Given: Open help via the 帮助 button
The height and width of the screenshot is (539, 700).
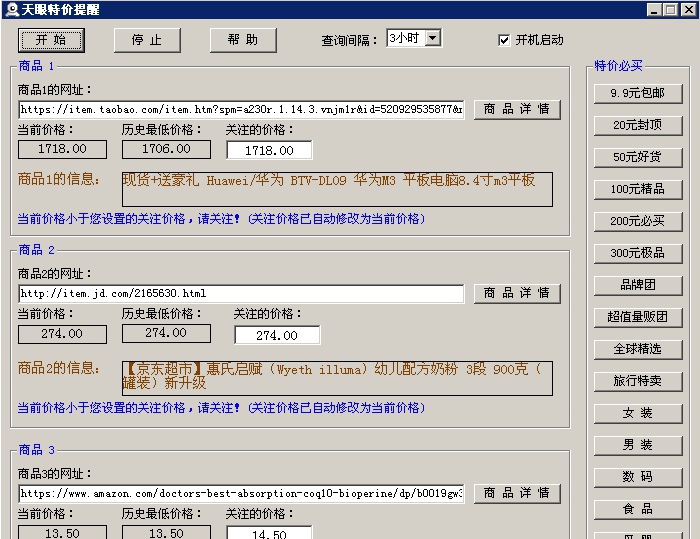Looking at the screenshot, I should pos(243,40).
